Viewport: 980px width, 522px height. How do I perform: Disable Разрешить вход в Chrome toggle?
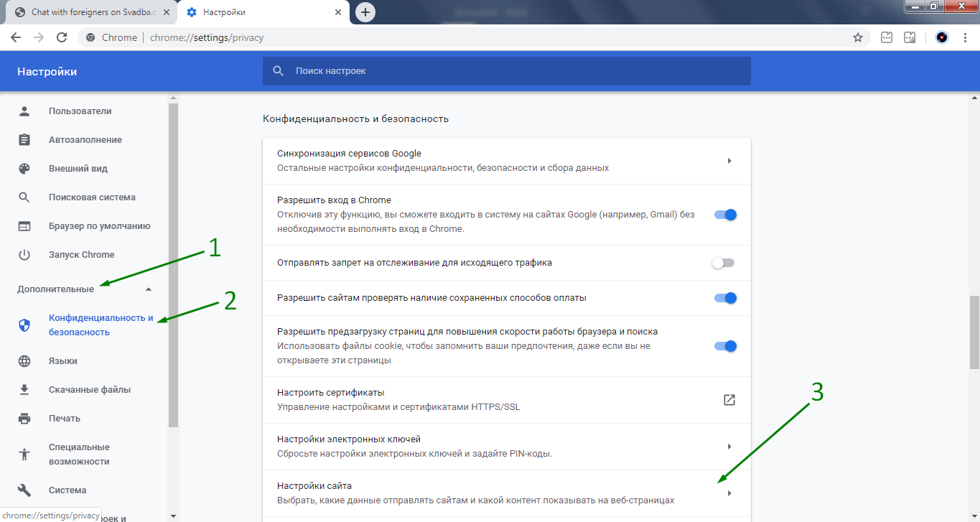coord(725,215)
